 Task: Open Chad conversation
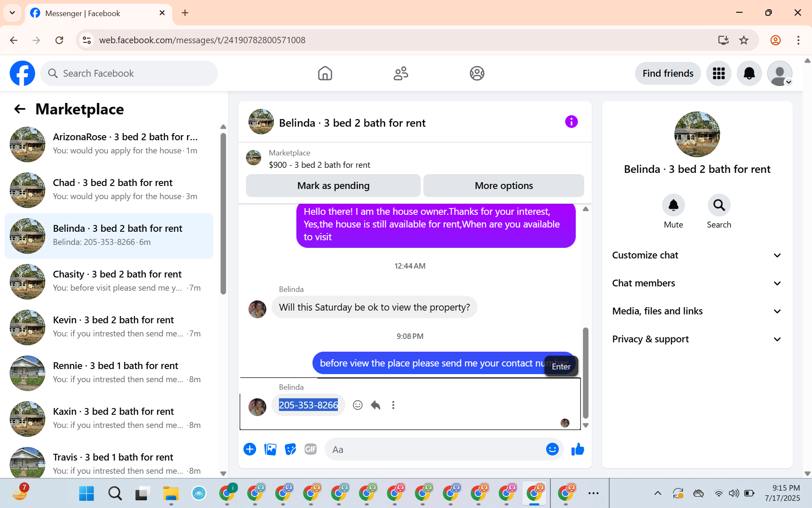[x=109, y=190]
